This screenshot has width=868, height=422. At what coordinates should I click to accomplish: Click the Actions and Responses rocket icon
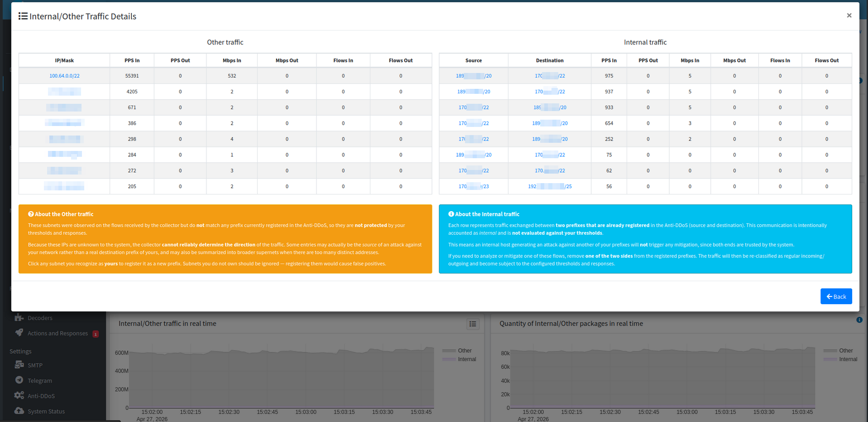(19, 333)
